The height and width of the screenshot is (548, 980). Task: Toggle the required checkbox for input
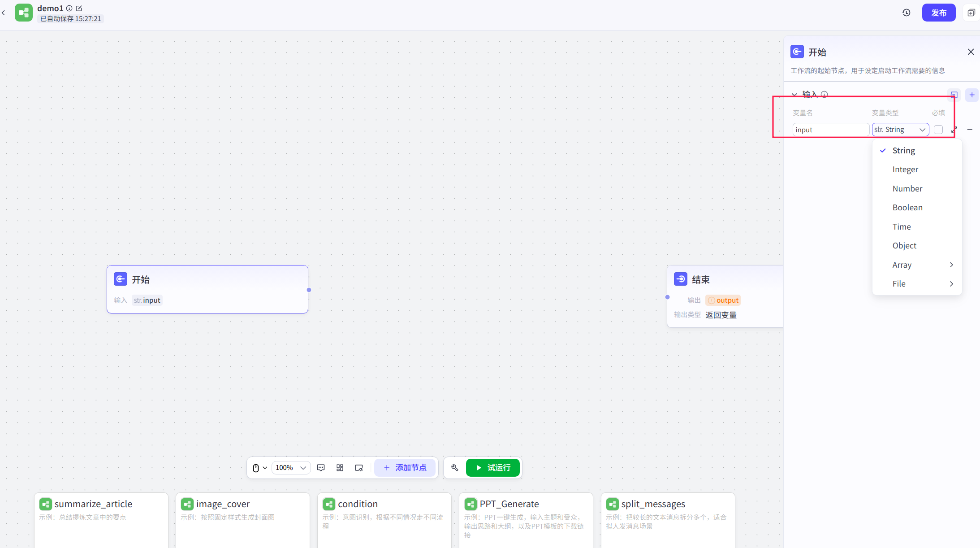pos(938,130)
